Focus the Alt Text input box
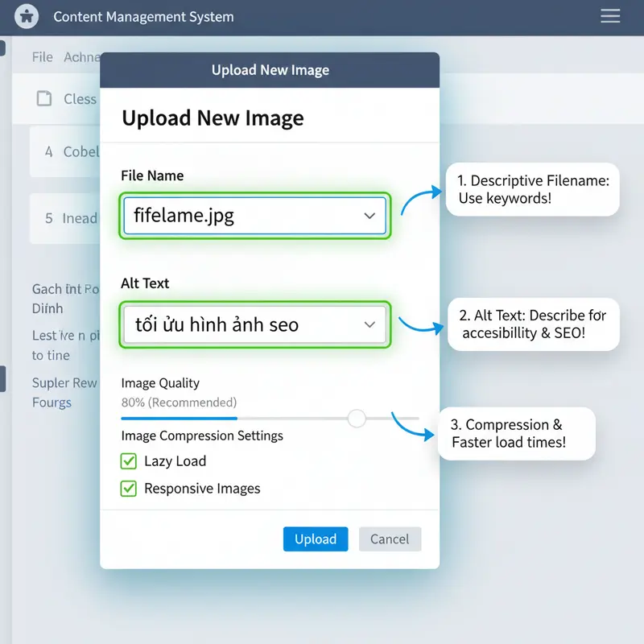 pos(242,324)
